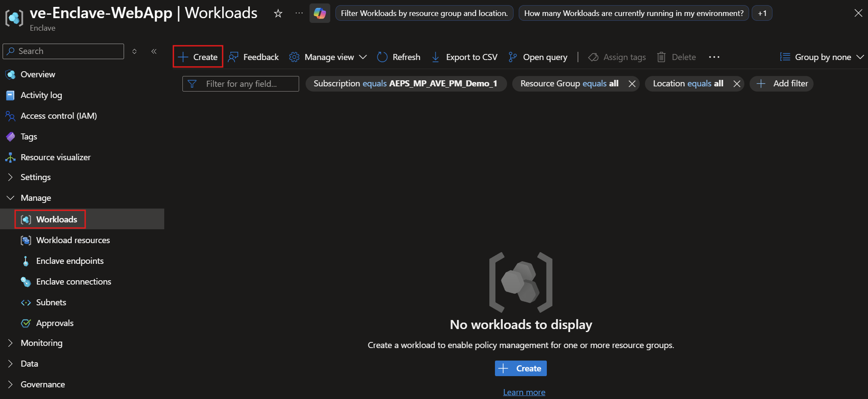Click the Refresh toolbar button
The image size is (868, 399).
tap(399, 57)
